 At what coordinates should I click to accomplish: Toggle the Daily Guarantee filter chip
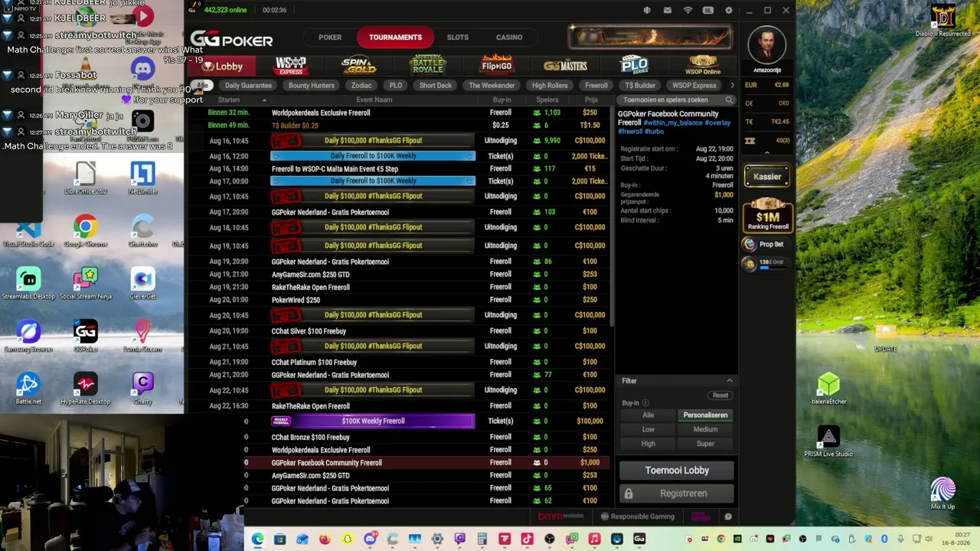(x=248, y=86)
